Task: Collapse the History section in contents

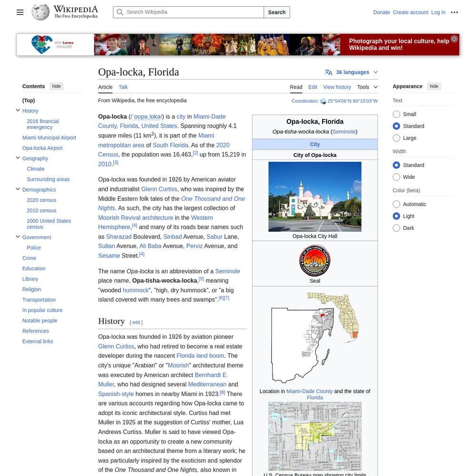Action: [x=18, y=110]
